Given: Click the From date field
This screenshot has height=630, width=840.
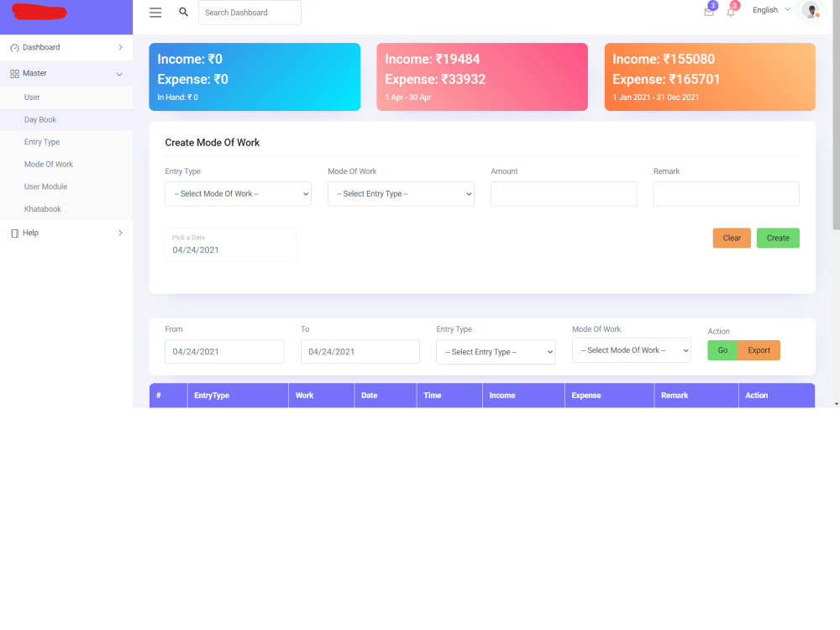Looking at the screenshot, I should [x=224, y=351].
